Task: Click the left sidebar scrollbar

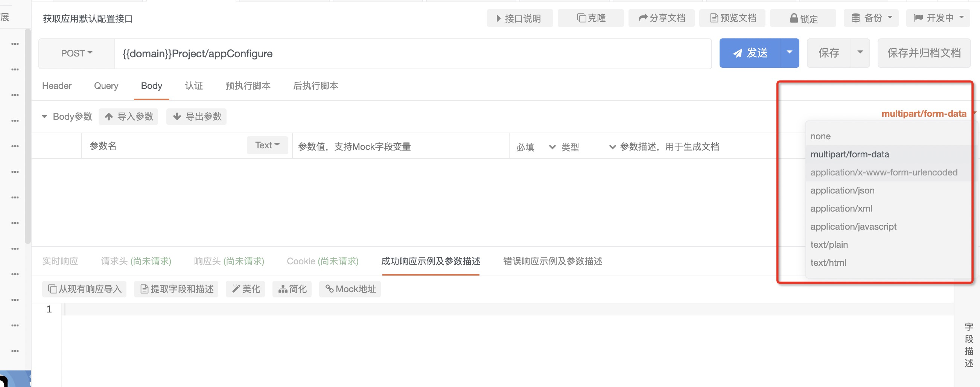Action: [x=27, y=136]
